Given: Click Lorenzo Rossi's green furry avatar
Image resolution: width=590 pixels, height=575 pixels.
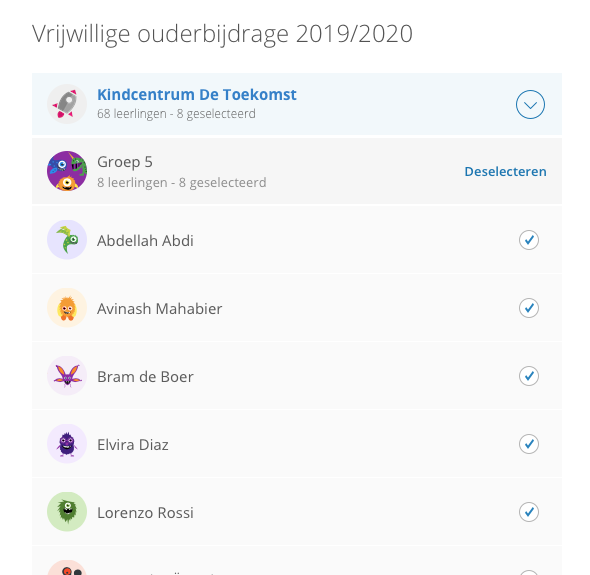Looking at the screenshot, I should pyautogui.click(x=67, y=512).
